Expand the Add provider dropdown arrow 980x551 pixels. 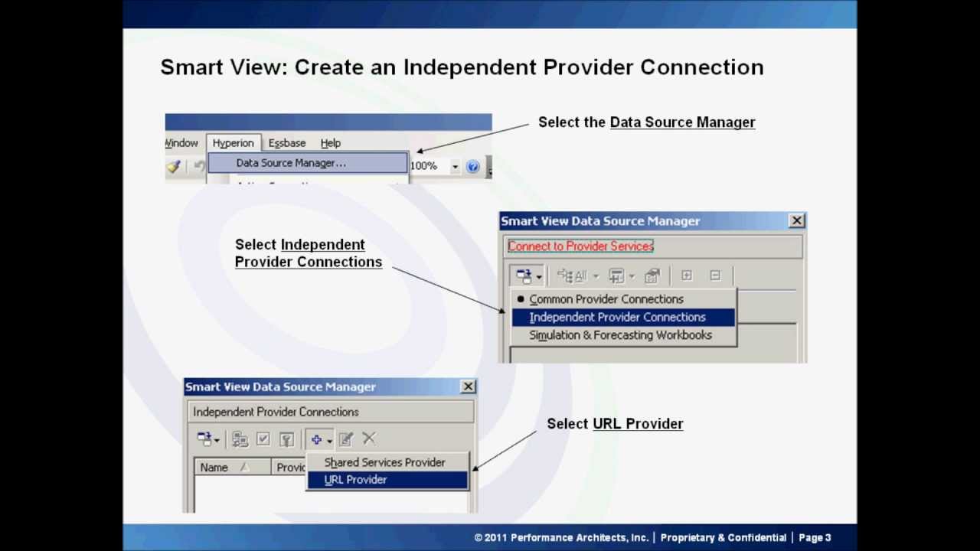point(329,440)
